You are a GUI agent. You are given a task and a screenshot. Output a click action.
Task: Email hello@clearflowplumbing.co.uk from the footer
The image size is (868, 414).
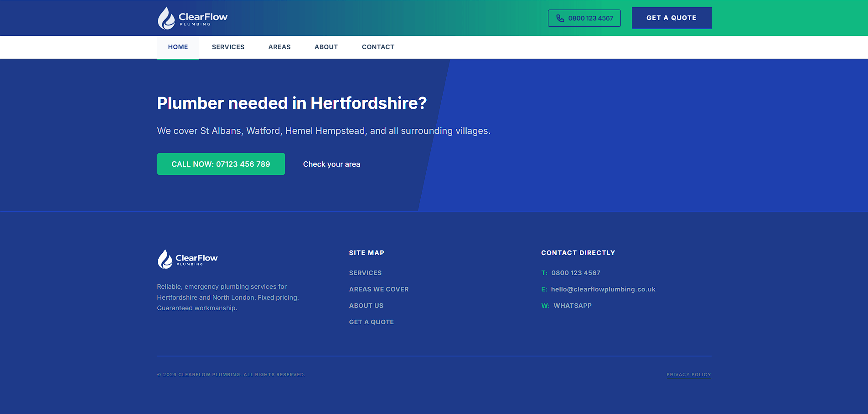coord(603,289)
